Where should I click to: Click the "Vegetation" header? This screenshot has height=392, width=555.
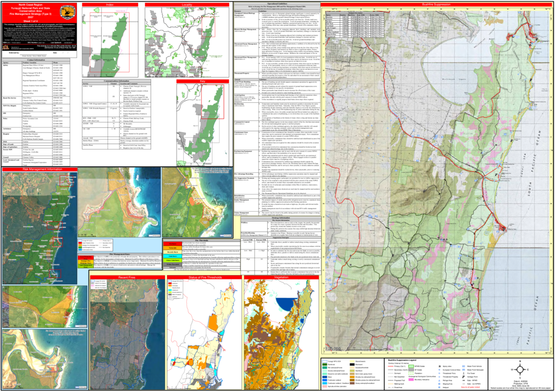click(x=281, y=277)
